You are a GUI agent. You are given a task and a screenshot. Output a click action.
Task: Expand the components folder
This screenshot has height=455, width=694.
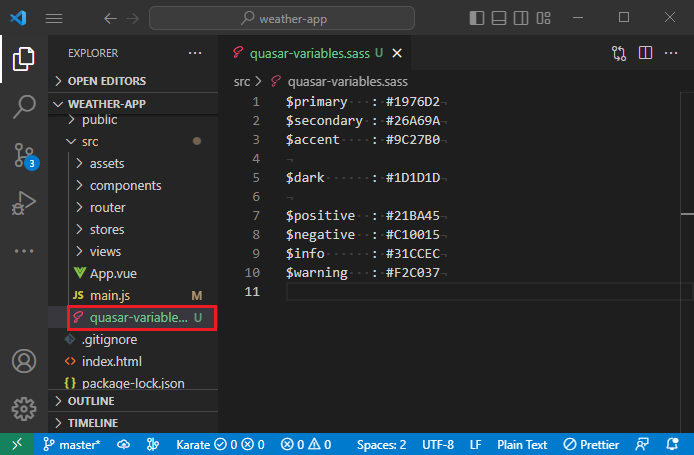pos(133,185)
